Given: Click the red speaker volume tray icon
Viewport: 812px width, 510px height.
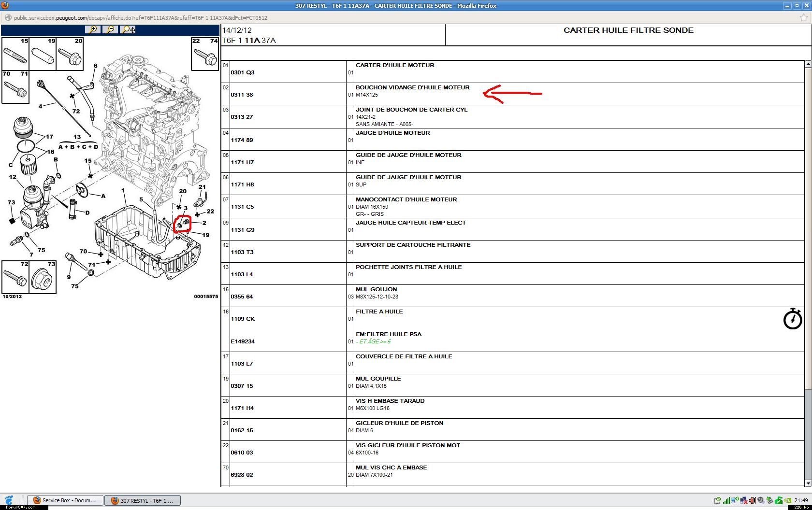Looking at the screenshot, I should pos(753,500).
